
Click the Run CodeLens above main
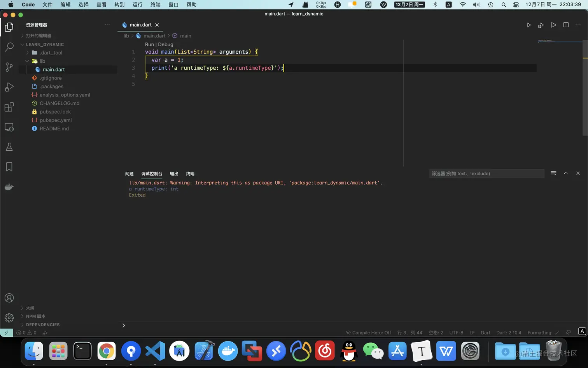tap(149, 44)
